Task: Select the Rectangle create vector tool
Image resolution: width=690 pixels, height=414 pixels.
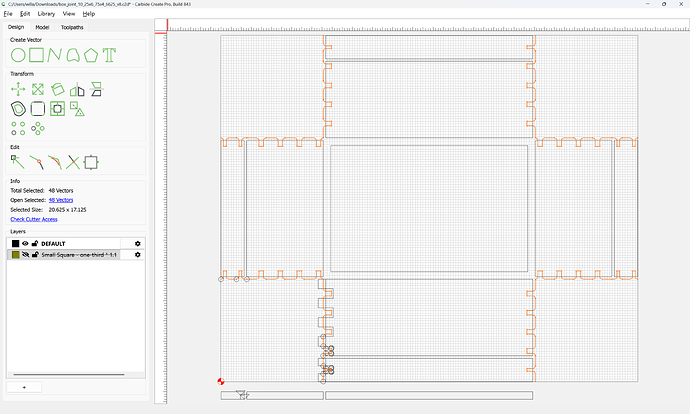Action: (x=37, y=55)
